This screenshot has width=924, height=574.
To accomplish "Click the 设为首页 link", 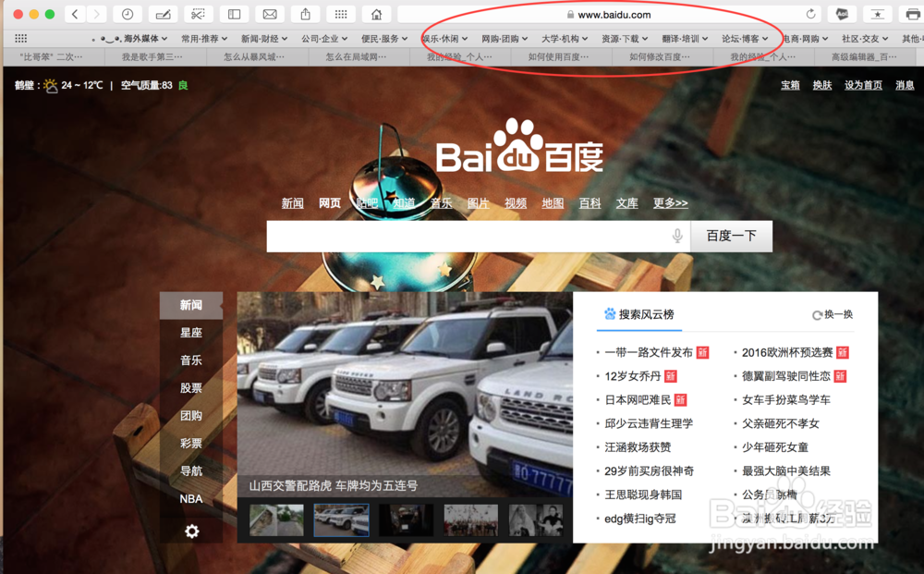I will coord(863,85).
